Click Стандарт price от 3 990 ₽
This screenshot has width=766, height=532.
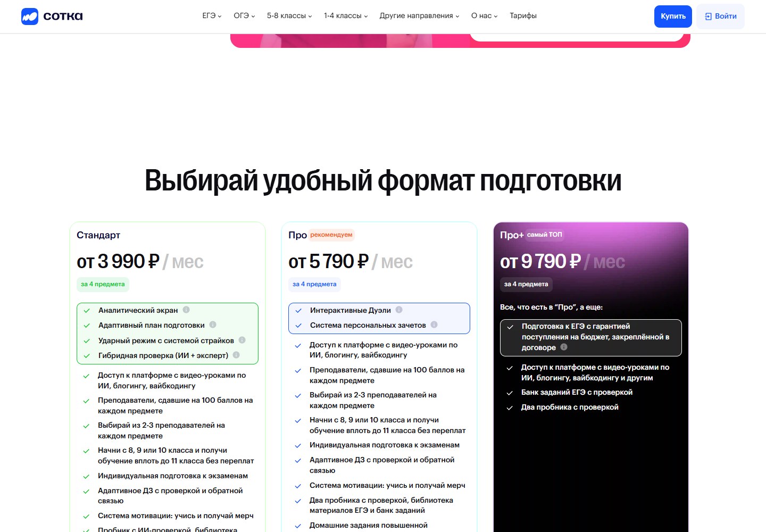pos(118,262)
